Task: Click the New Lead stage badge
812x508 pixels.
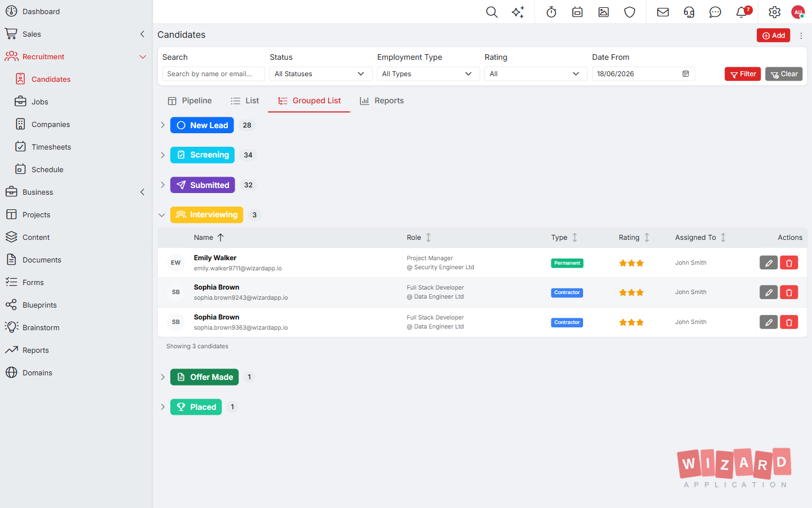Action: pos(202,125)
